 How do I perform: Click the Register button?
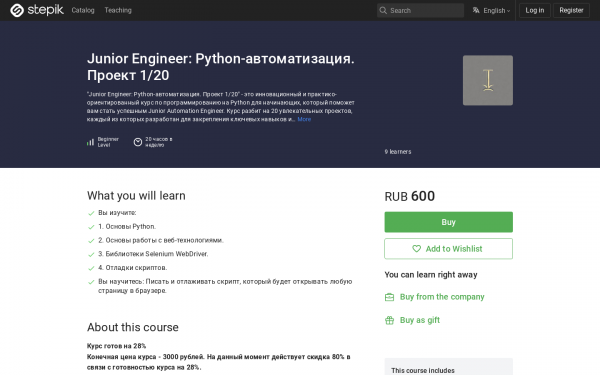571,10
